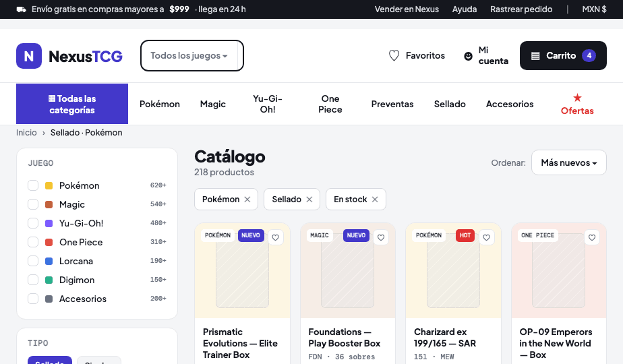This screenshot has height=364, width=623.
Task: Click the NUEVO badge on Prismatic Evolutions card
Action: pos(251,235)
